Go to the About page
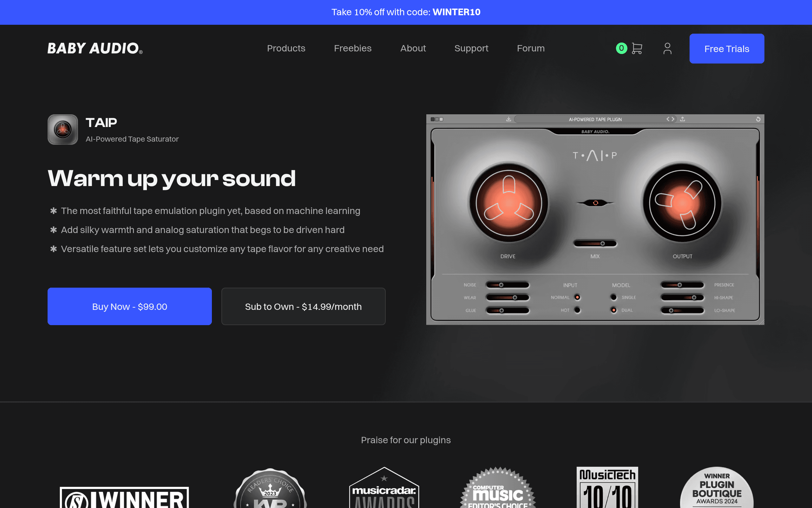 pyautogui.click(x=413, y=48)
